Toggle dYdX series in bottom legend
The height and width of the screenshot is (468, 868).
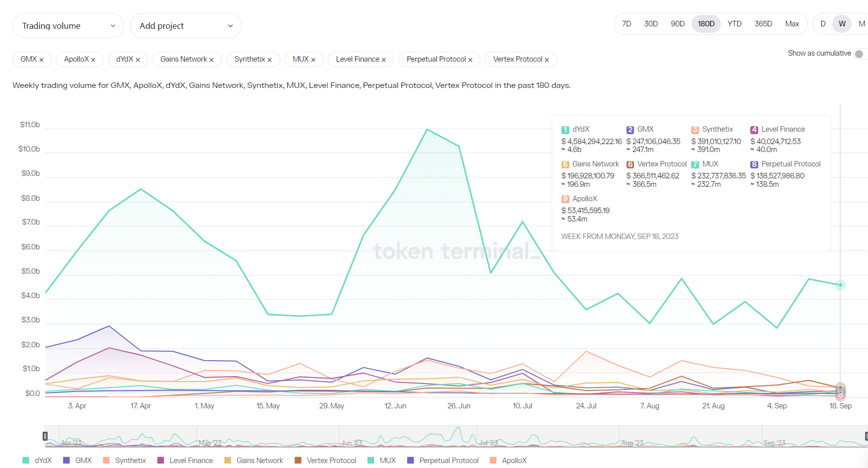click(37, 461)
